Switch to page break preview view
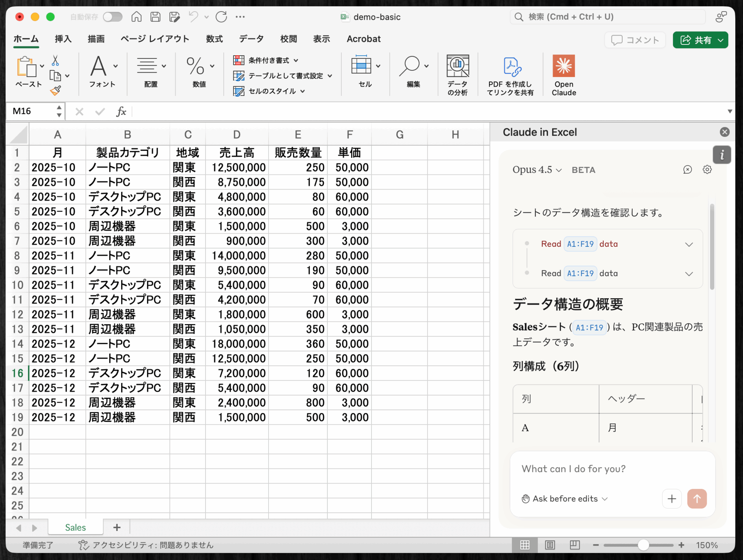Screen dimensions: 743x560 point(575,545)
